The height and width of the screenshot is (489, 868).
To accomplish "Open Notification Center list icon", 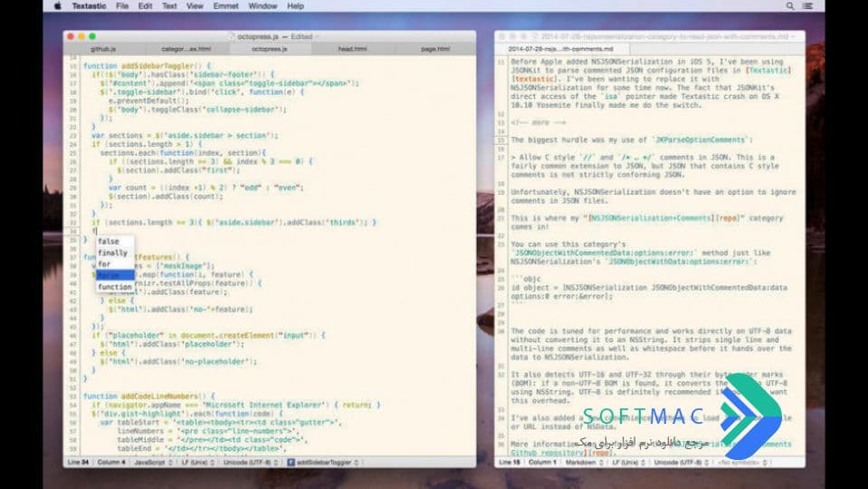I will 807,6.
